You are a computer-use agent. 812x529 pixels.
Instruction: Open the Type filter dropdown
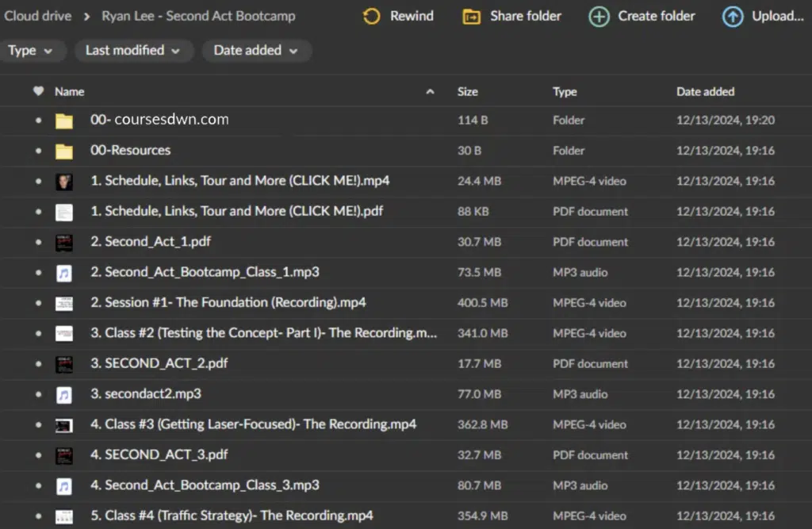click(30, 51)
